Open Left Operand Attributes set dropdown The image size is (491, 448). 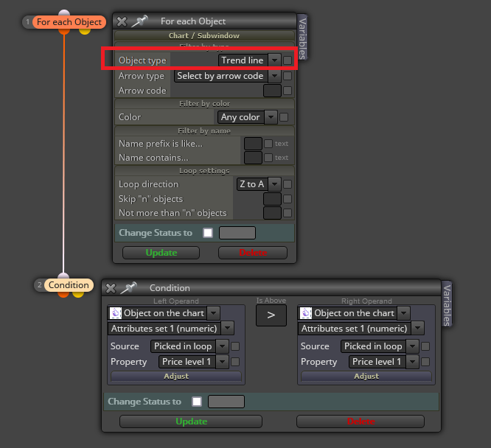pyautogui.click(x=170, y=329)
